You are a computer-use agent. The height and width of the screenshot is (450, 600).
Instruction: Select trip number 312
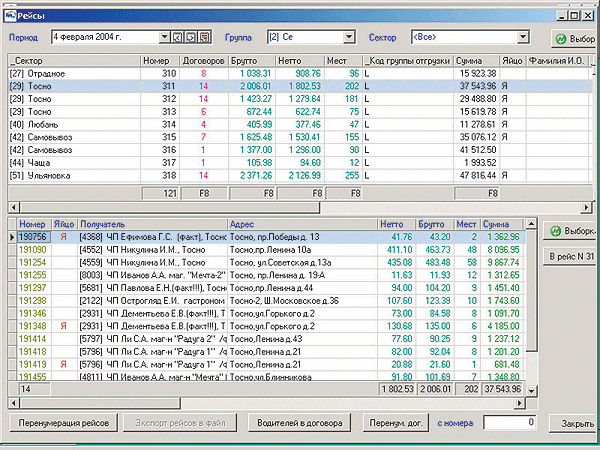168,99
